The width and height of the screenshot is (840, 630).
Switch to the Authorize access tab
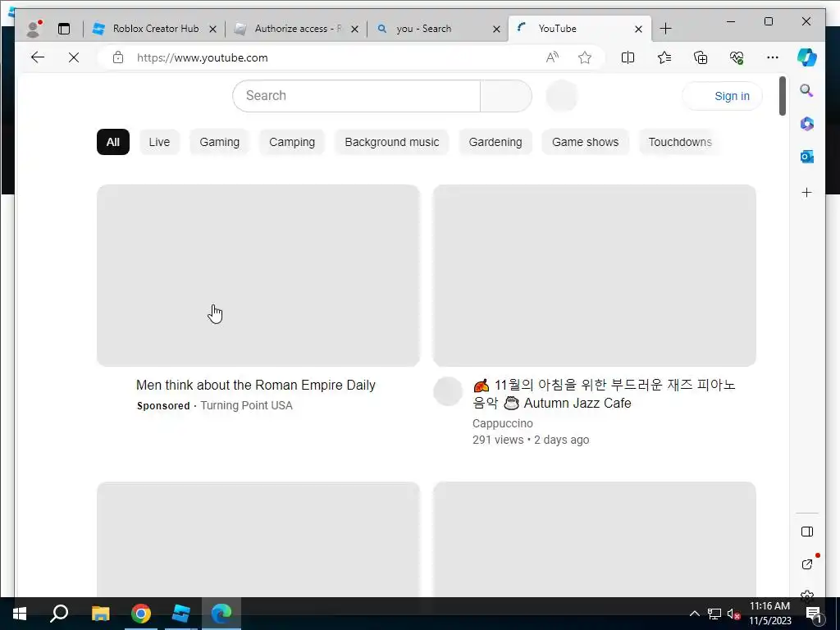[x=294, y=29]
